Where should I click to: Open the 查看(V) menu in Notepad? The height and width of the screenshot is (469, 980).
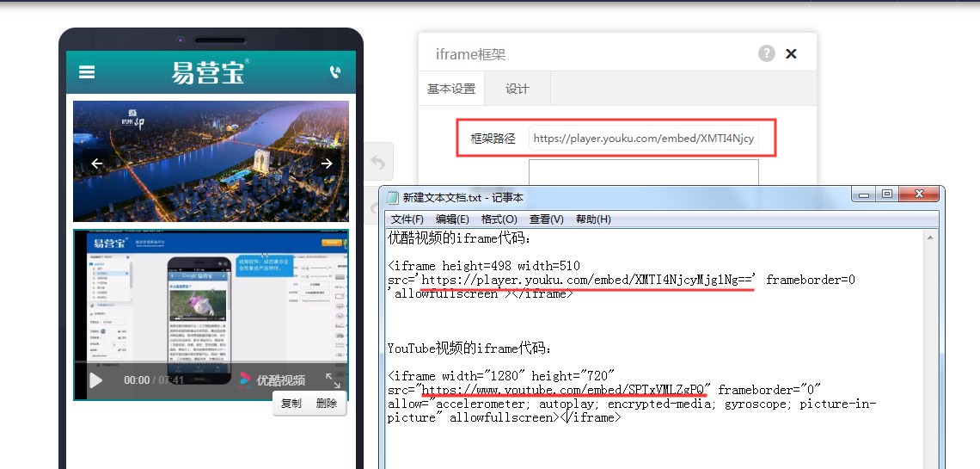(546, 219)
